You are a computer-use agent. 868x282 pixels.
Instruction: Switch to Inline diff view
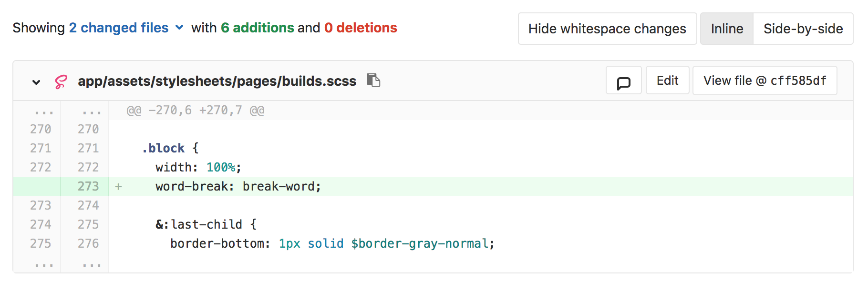point(727,29)
